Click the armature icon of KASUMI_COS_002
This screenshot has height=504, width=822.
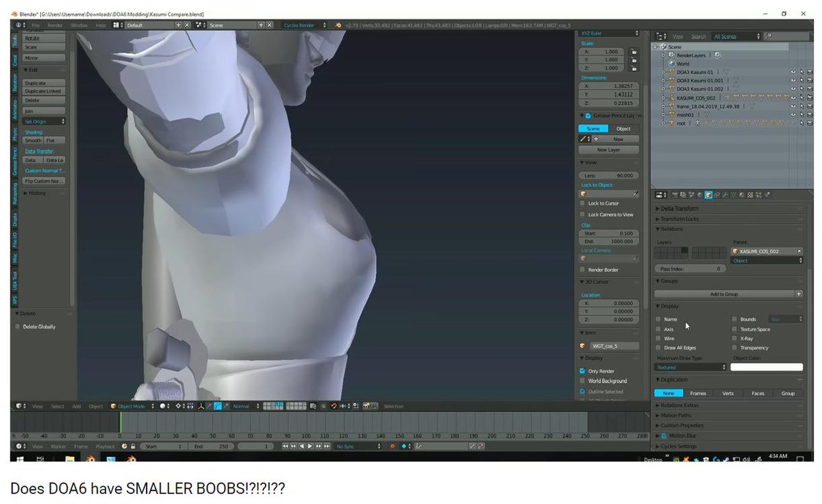click(x=671, y=98)
